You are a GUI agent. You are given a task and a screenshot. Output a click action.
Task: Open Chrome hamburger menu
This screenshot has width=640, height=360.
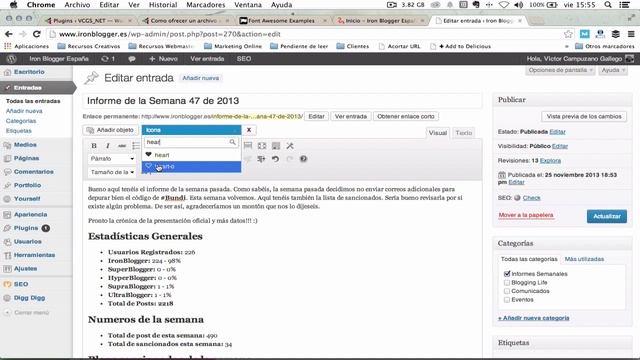(631, 34)
